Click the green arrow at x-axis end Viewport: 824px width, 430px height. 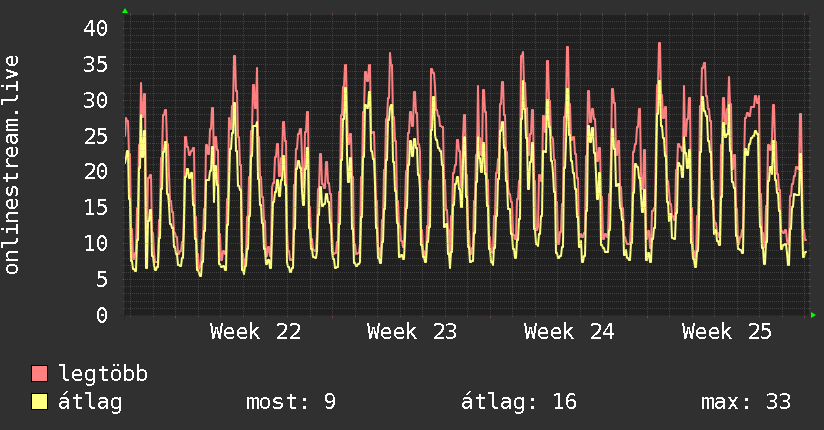pos(813,315)
